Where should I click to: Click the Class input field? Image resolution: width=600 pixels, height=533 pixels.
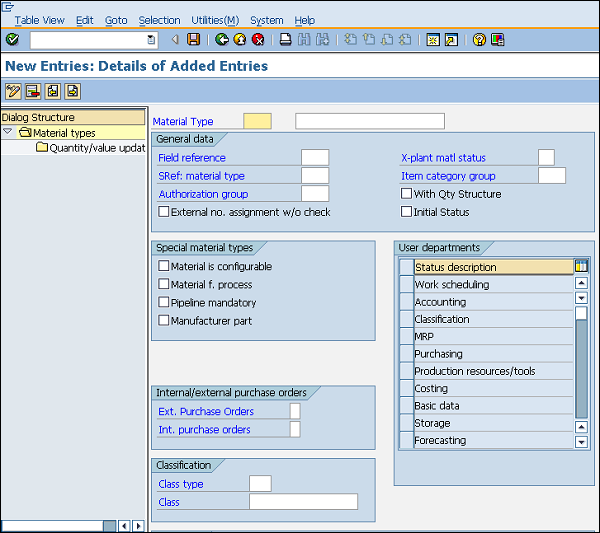coord(303,502)
